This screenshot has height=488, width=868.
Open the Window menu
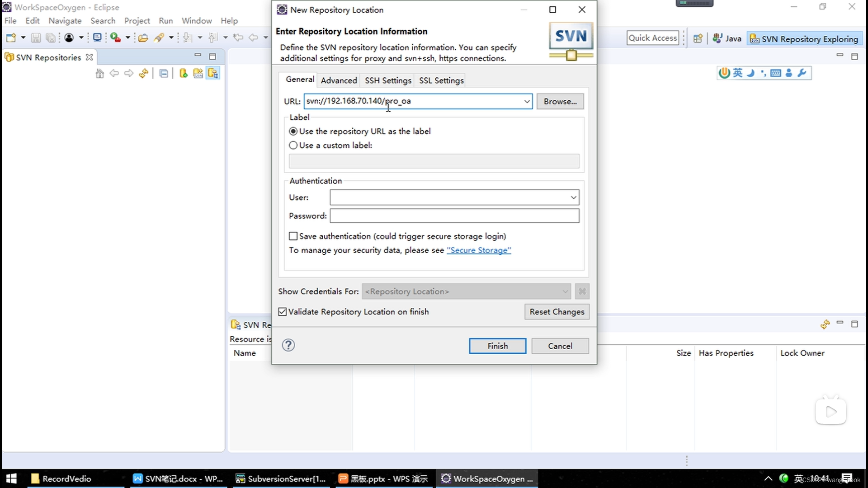197,21
